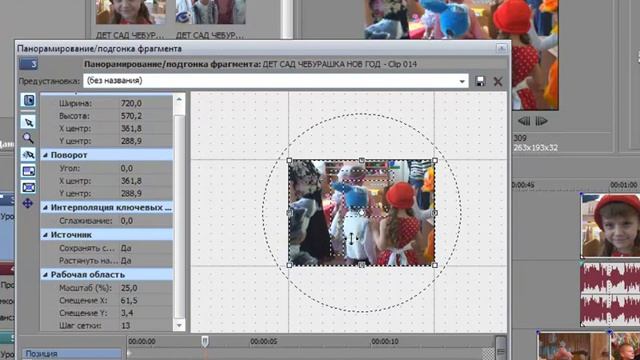Toggle the Enable Snapping tool icon
Image resolution: width=640 pixels, height=360 pixels.
pos(28,155)
